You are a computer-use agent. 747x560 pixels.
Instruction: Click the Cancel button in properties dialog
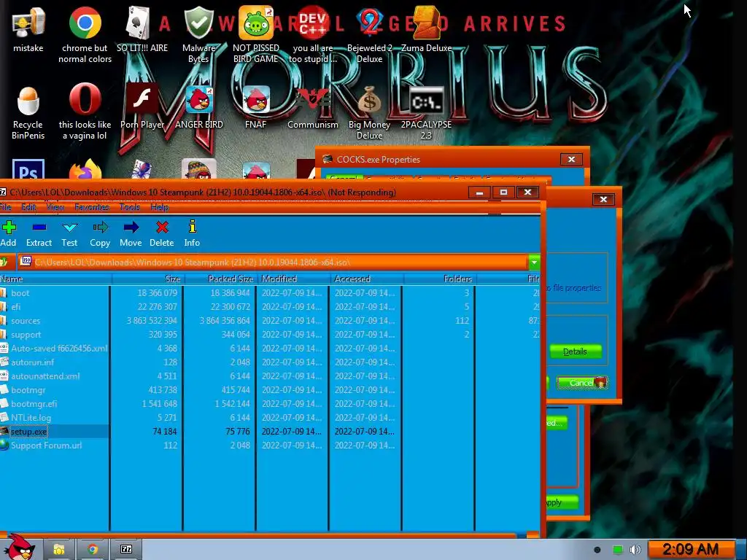pos(581,382)
